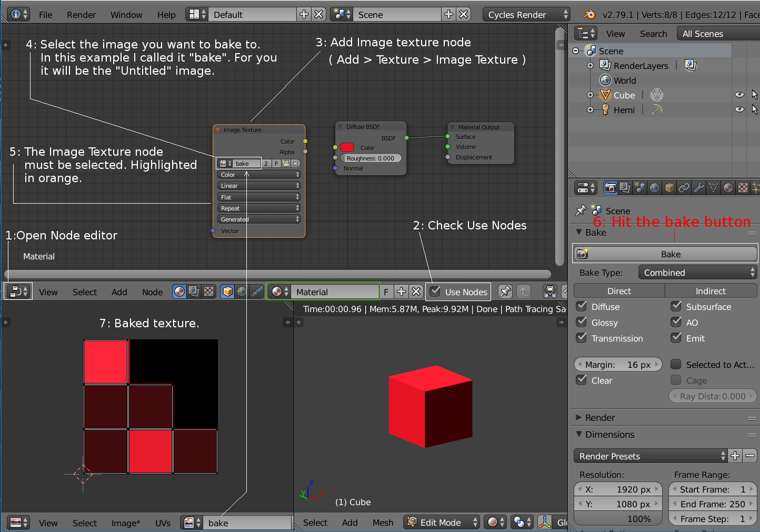The height and width of the screenshot is (532, 760).
Task: Open the World properties tab (globe icon)
Action: 654,188
